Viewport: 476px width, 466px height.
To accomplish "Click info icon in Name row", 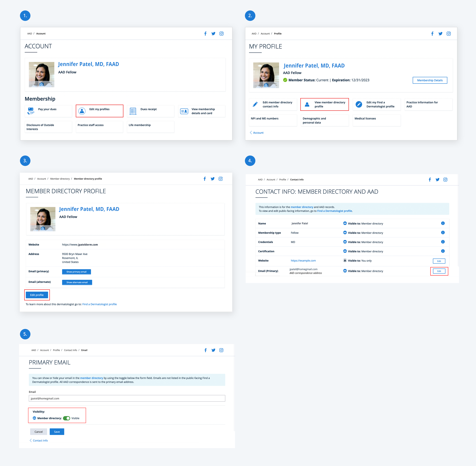I will click(443, 223).
